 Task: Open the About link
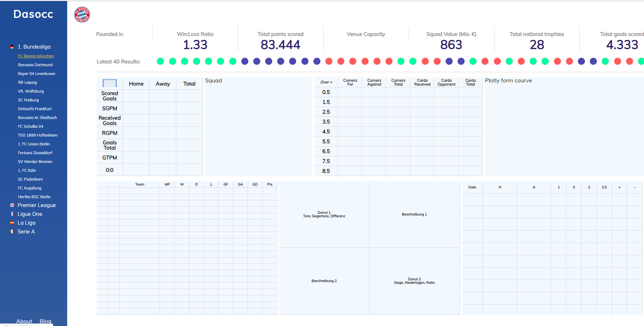[x=24, y=321]
